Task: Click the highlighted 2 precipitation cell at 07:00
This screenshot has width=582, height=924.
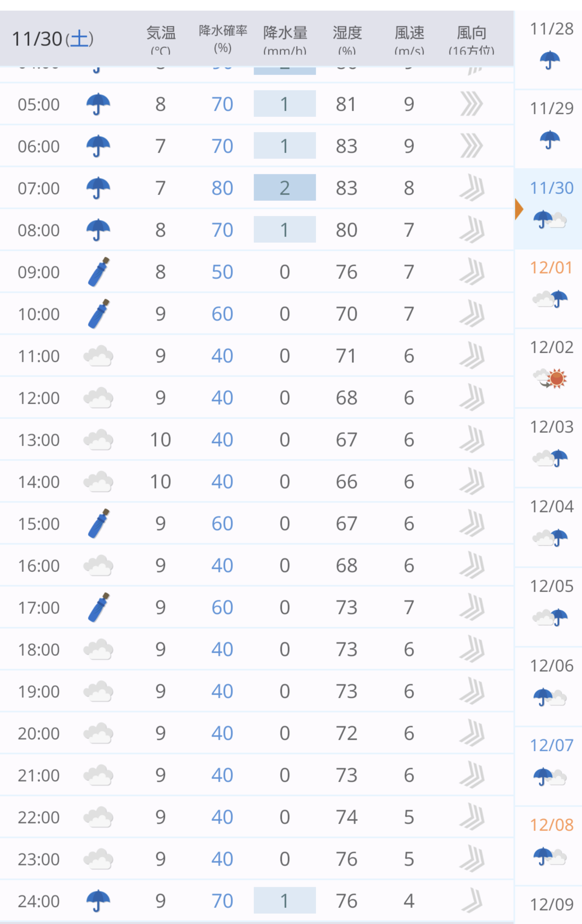Action: click(x=285, y=188)
